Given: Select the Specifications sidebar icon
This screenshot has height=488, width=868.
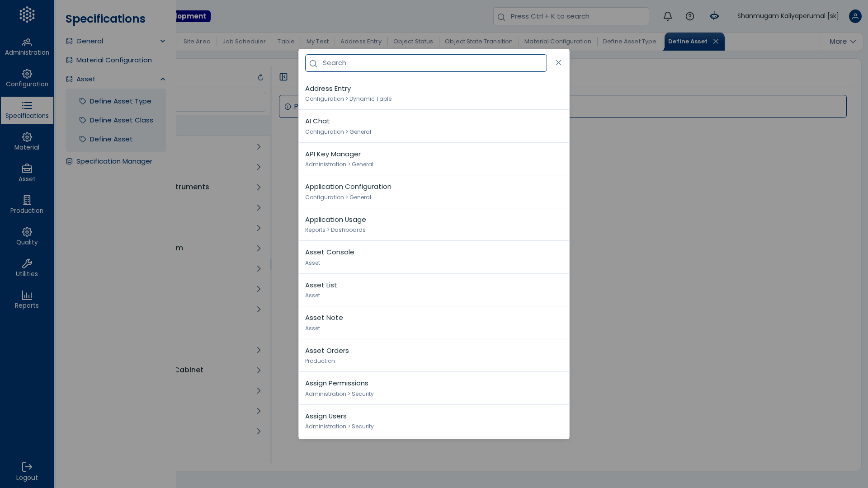Looking at the screenshot, I should click(x=27, y=110).
